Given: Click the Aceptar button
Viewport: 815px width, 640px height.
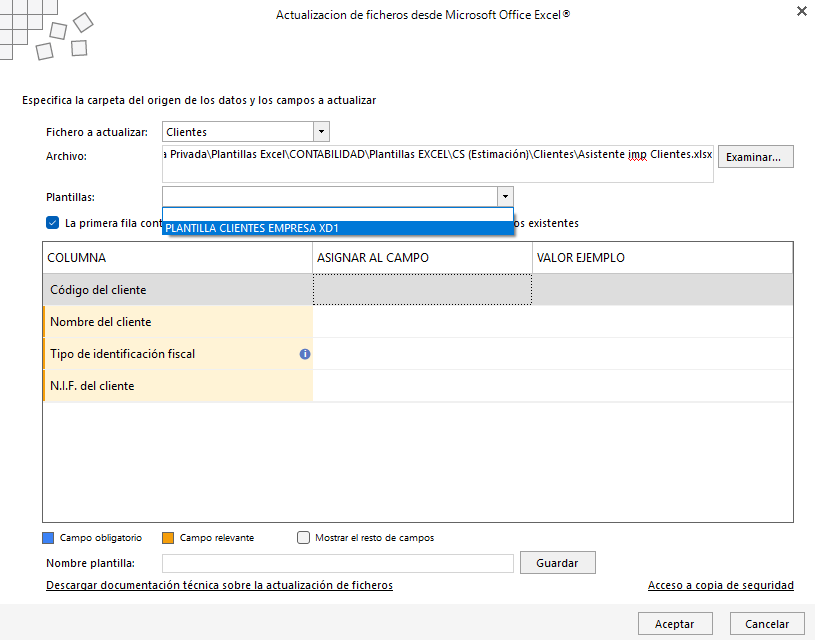Looking at the screenshot, I should pos(675,624).
